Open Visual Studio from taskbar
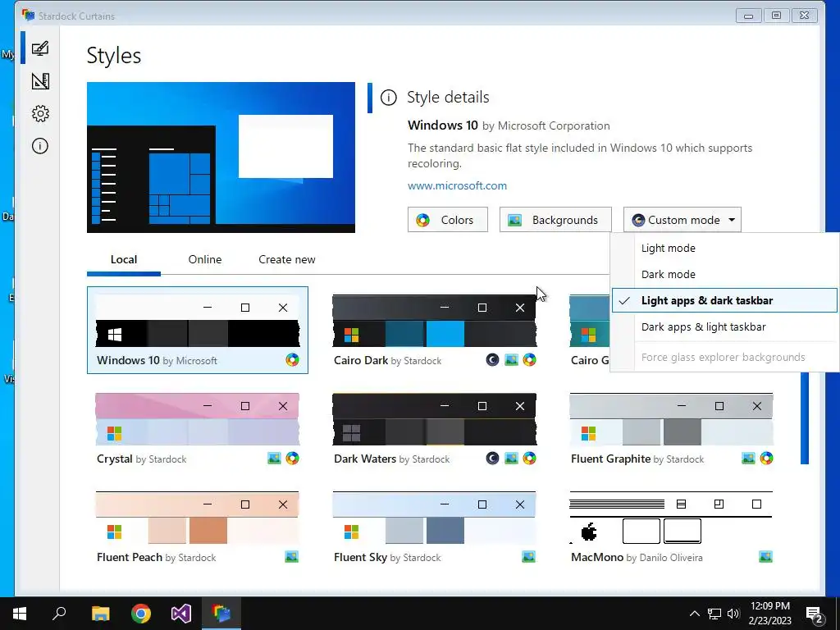Screen dimensions: 840x630 tap(181, 614)
